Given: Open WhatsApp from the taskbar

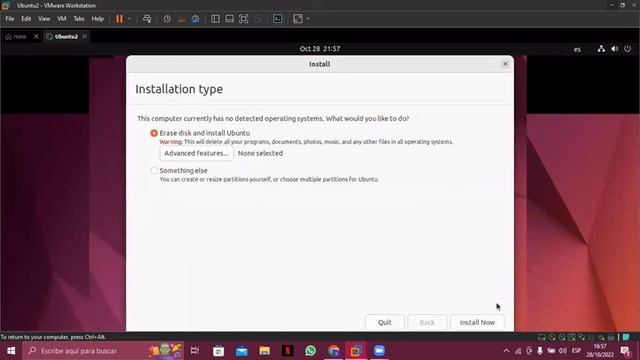Looking at the screenshot, I should click(x=311, y=351).
